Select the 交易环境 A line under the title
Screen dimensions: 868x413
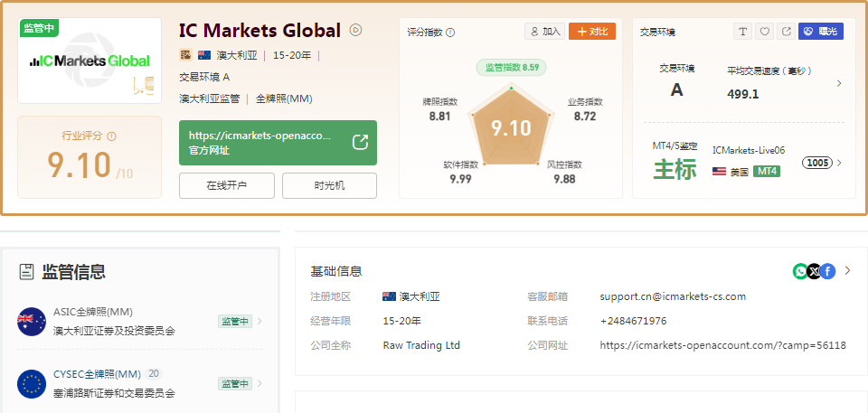click(204, 77)
